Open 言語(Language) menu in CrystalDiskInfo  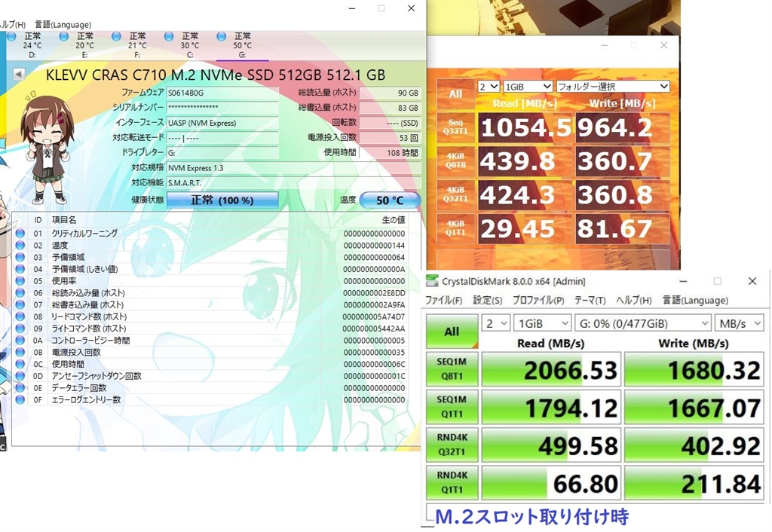(63, 24)
